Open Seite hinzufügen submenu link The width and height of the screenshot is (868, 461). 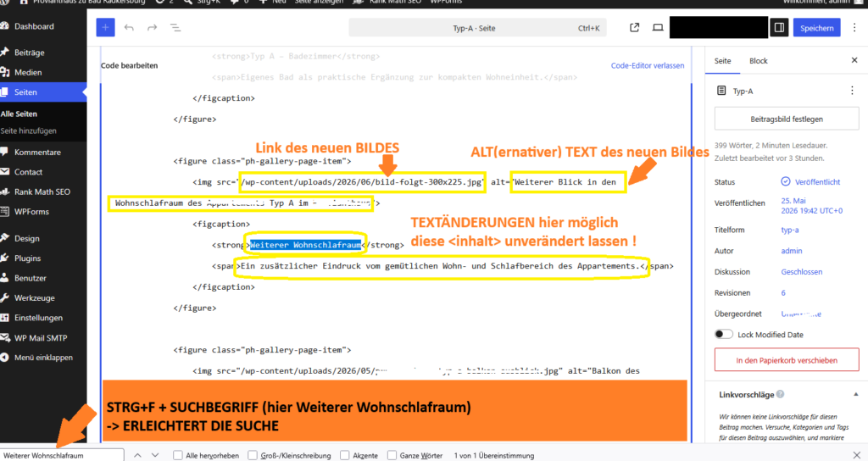28,131
